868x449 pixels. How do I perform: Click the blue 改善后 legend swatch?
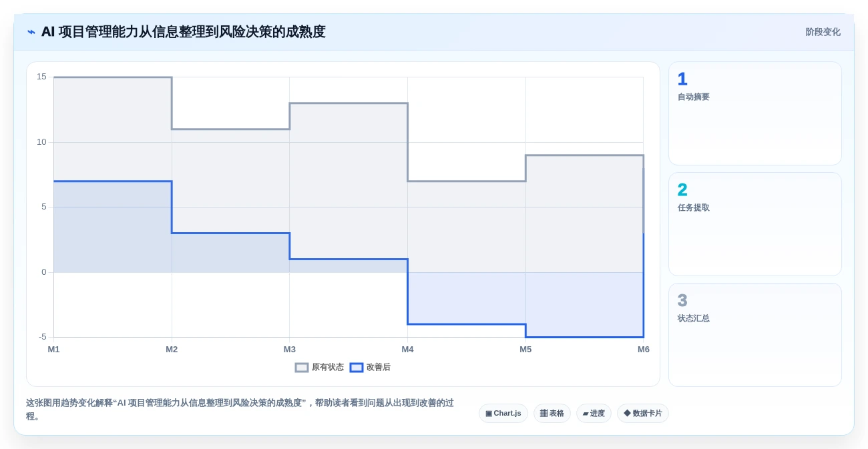[357, 368]
